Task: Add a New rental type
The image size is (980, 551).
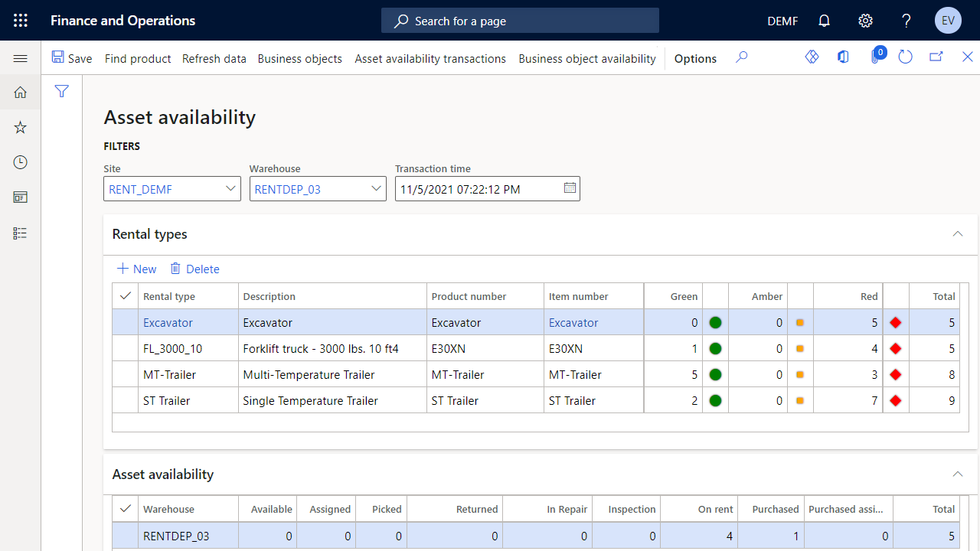Action: tap(136, 269)
